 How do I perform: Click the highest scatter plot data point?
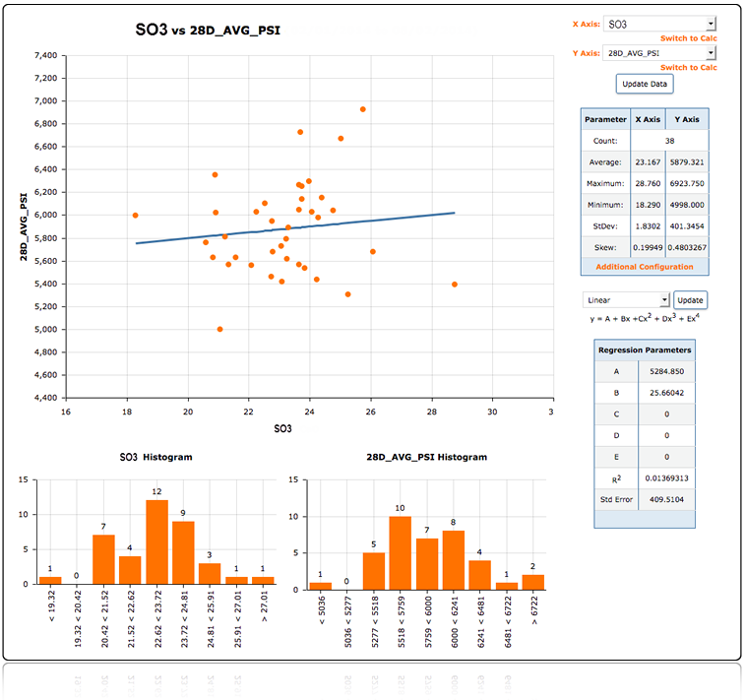pyautogui.click(x=362, y=109)
